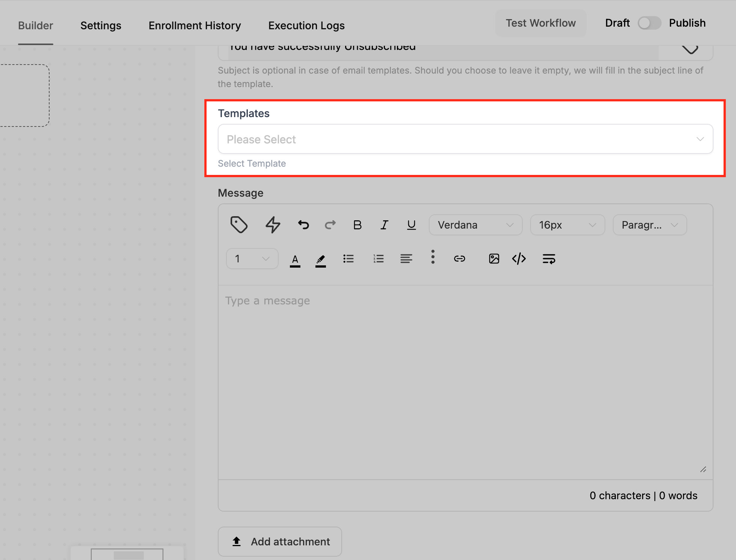Open the Templates Please Select dropdown

tap(465, 139)
